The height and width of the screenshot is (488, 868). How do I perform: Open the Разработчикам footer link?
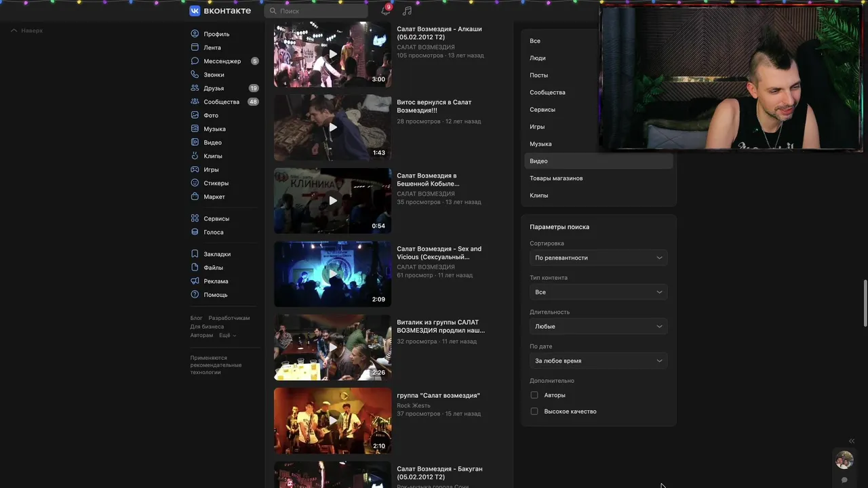229,318
